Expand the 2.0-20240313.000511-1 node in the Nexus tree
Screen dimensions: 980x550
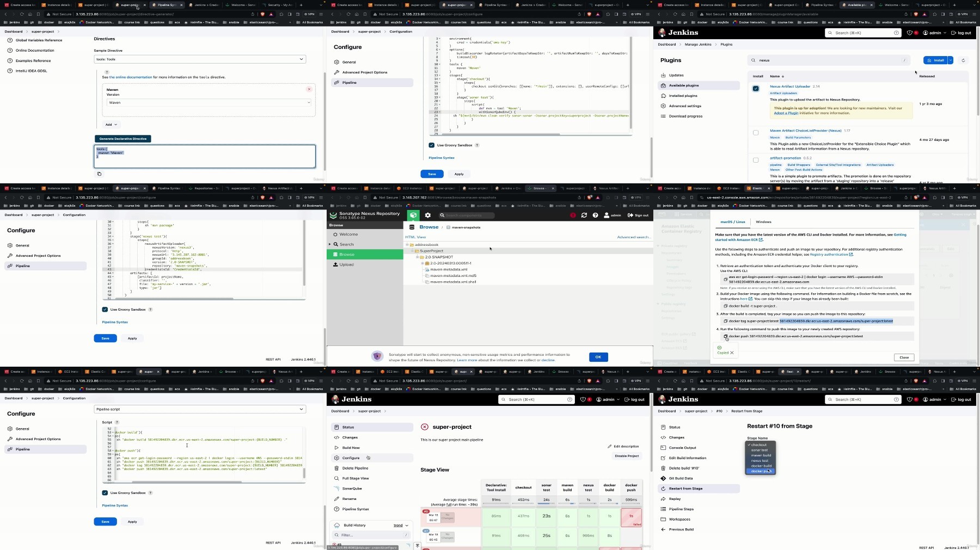(x=422, y=263)
